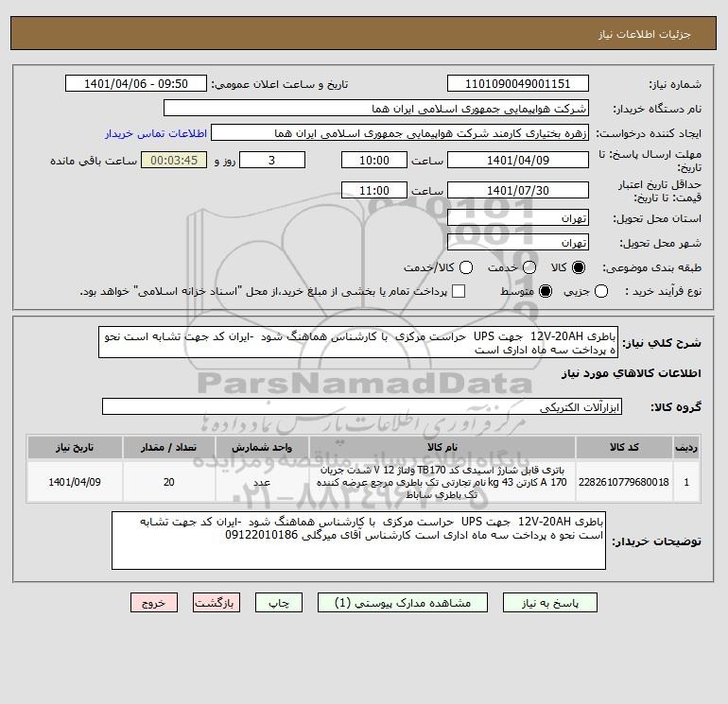The width and height of the screenshot is (728, 704).
Task: Click the battery product name cell
Action: (x=442, y=482)
